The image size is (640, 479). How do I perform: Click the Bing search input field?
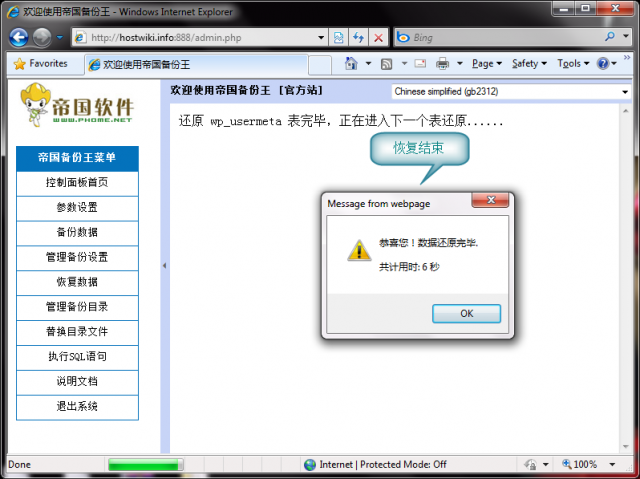(x=500, y=37)
